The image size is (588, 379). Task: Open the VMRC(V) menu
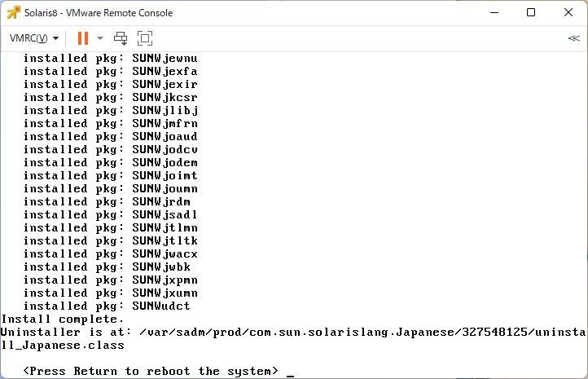[x=34, y=38]
